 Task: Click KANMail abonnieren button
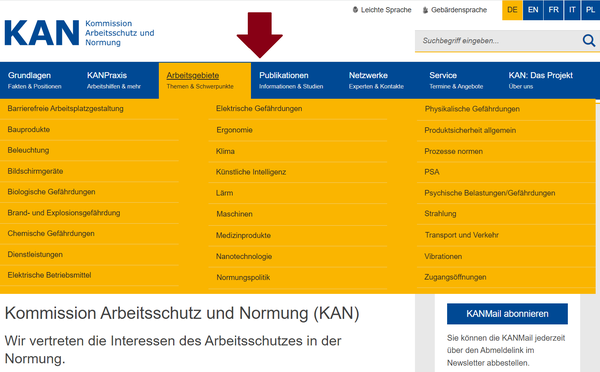click(507, 314)
